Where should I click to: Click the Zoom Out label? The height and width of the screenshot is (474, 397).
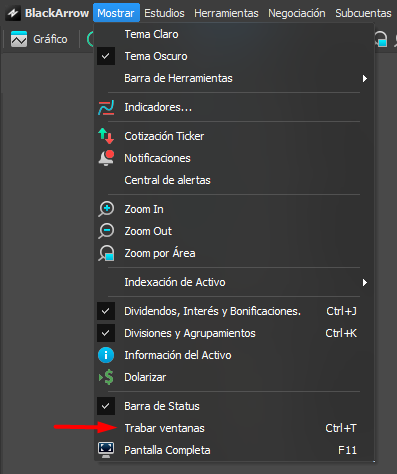click(148, 231)
